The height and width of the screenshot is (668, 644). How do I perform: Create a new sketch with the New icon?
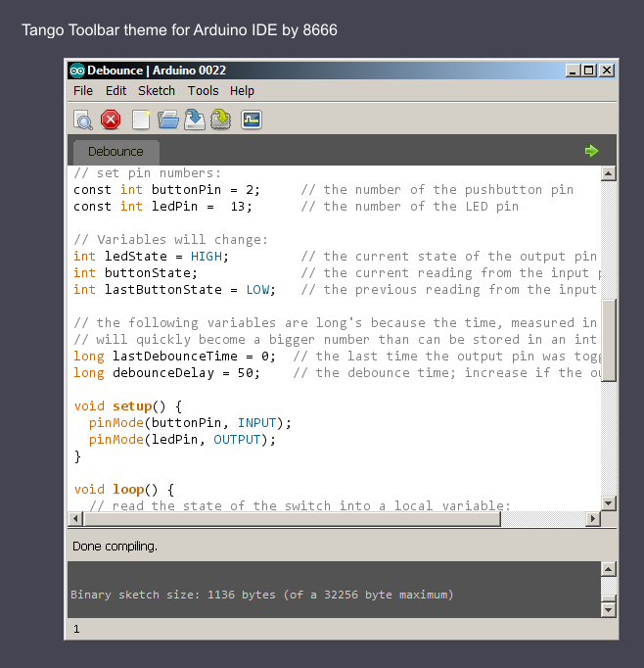click(141, 119)
